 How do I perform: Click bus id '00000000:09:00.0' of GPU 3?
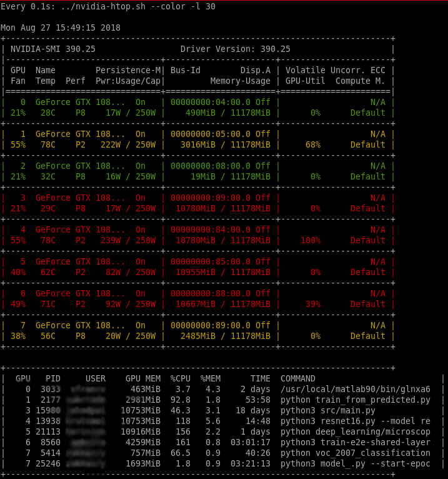[x=211, y=198]
